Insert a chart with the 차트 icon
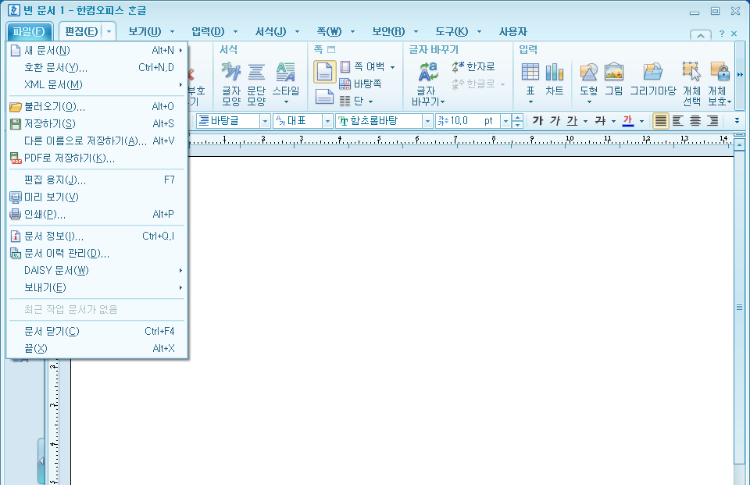This screenshot has height=485, width=750. coord(554,79)
